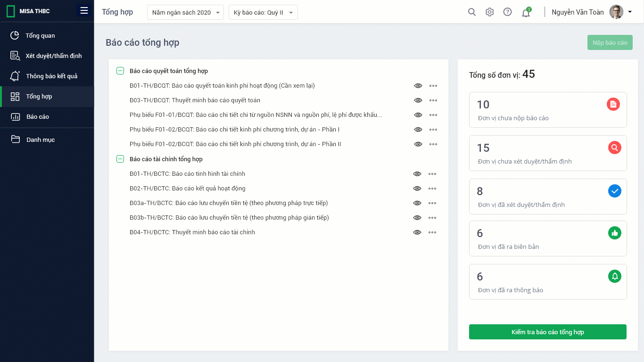The height and width of the screenshot is (362, 644).
Task: Open Đơn vị đã xét duyệt/thẩm định card
Action: pyautogui.click(x=548, y=197)
